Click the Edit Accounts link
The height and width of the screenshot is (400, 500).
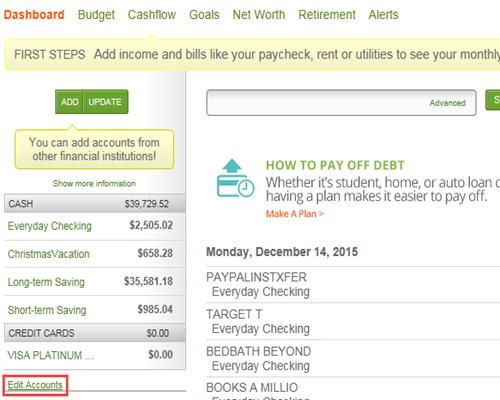point(35,385)
